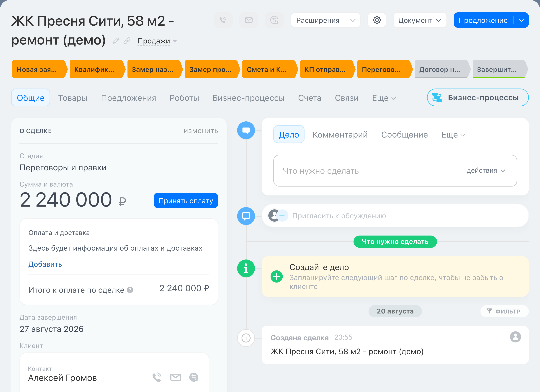Open the Предложения tab
This screenshot has width=540, height=392.
(129, 98)
